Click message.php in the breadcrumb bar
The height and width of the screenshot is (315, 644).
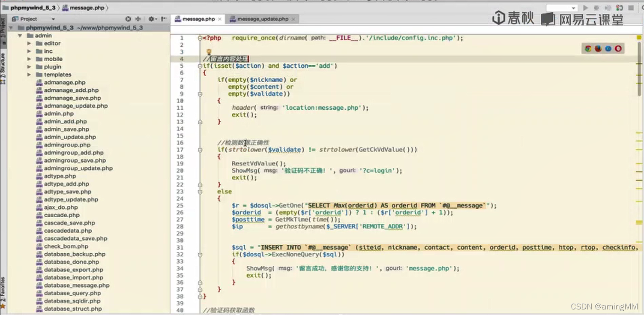(x=83, y=8)
